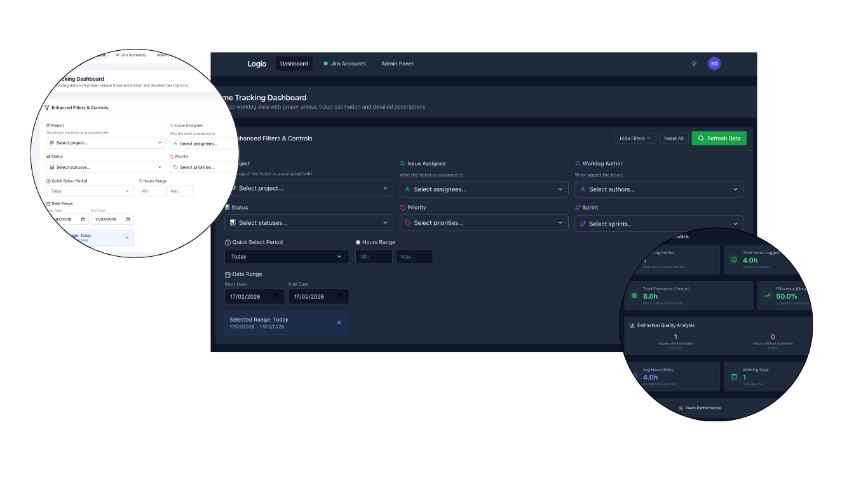
Task: Click the Logio logo in the navbar
Action: [x=257, y=64]
